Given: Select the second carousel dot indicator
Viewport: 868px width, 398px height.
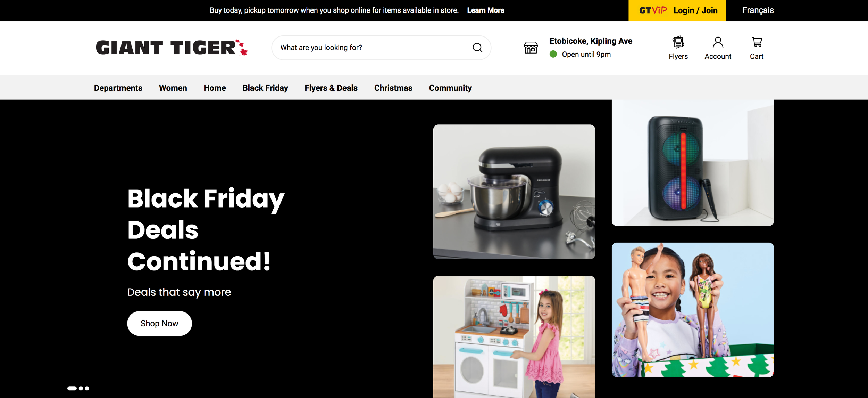Looking at the screenshot, I should pyautogui.click(x=81, y=388).
